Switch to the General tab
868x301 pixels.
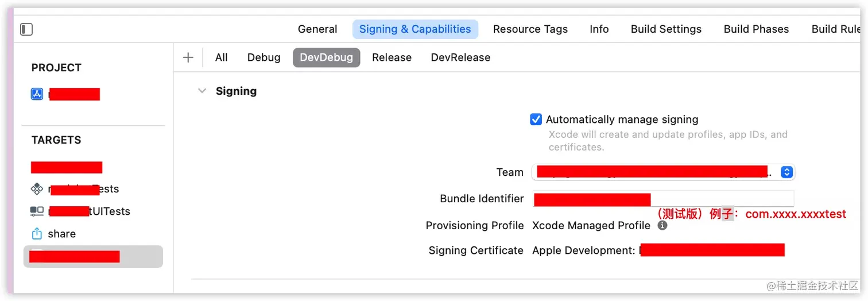coord(317,29)
